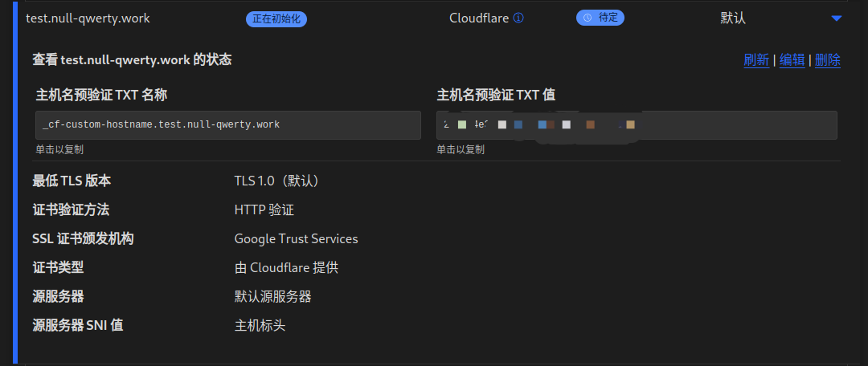Click the 证书类型 label
This screenshot has width=868, height=366.
pos(58,267)
